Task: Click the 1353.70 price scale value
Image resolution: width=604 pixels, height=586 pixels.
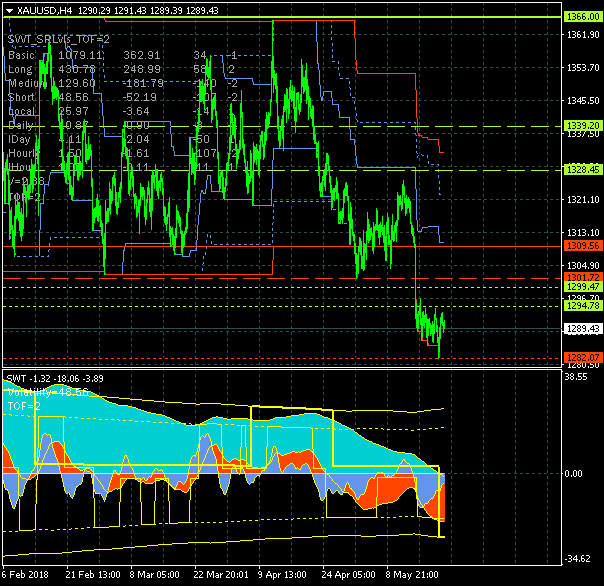Action: (583, 67)
